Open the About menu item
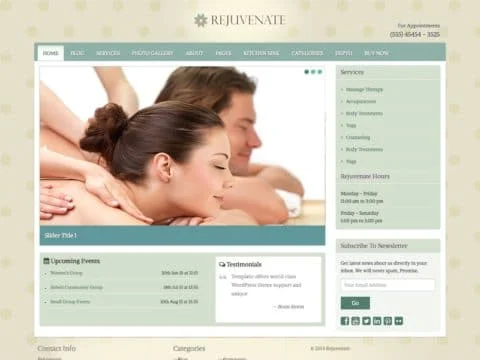Image resolution: width=480 pixels, height=360 pixels. pyautogui.click(x=194, y=53)
